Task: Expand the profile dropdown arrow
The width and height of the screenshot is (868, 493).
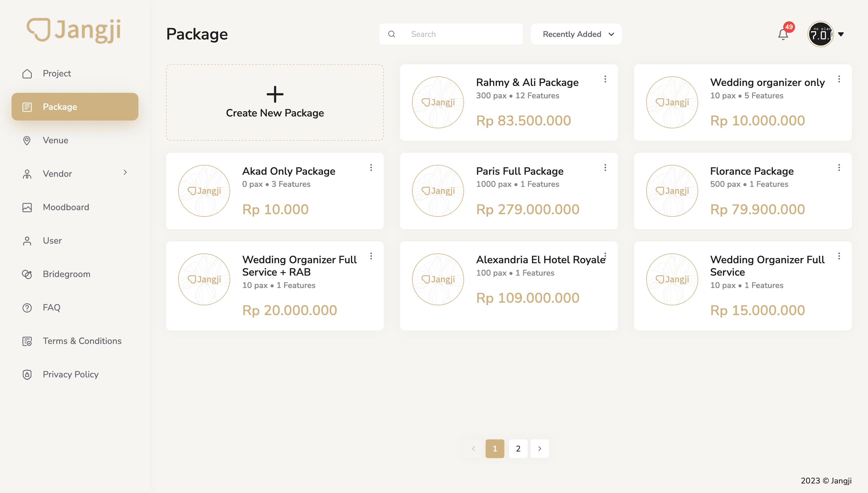Action: pos(841,34)
